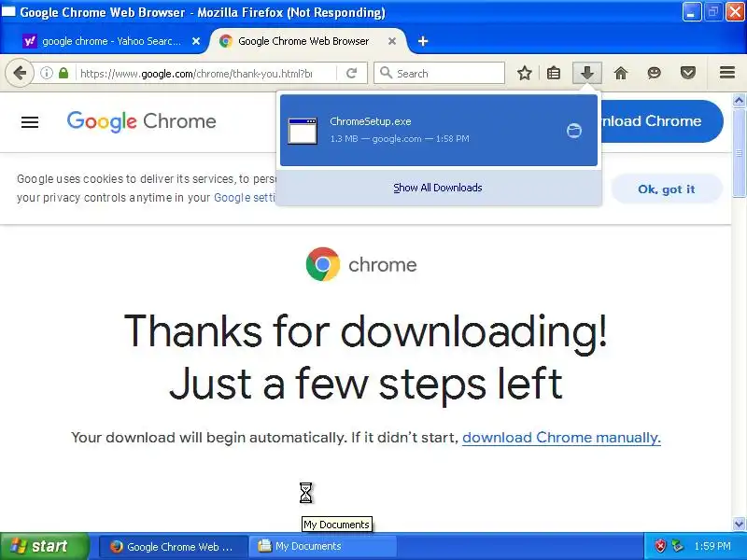Follow the Google settings link
The width and height of the screenshot is (747, 560).
pyautogui.click(x=246, y=198)
